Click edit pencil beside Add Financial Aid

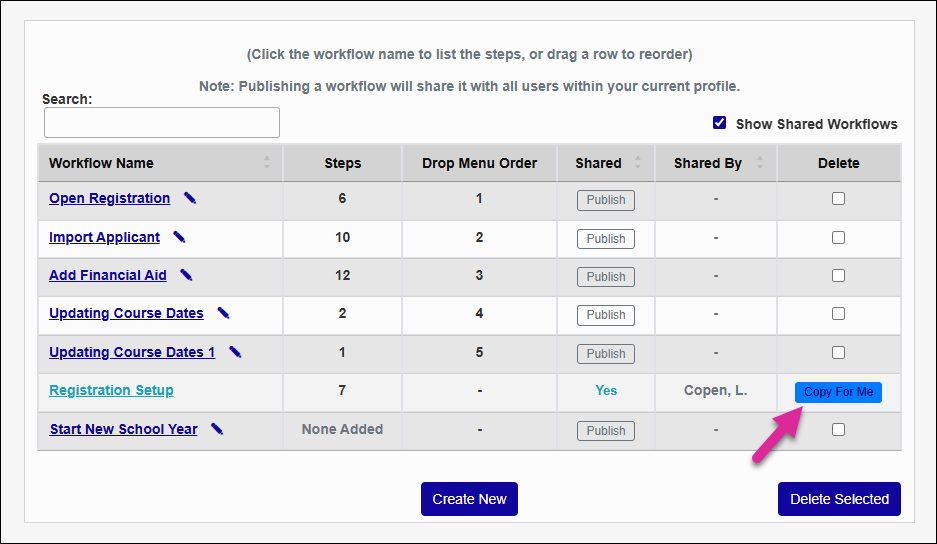186,275
